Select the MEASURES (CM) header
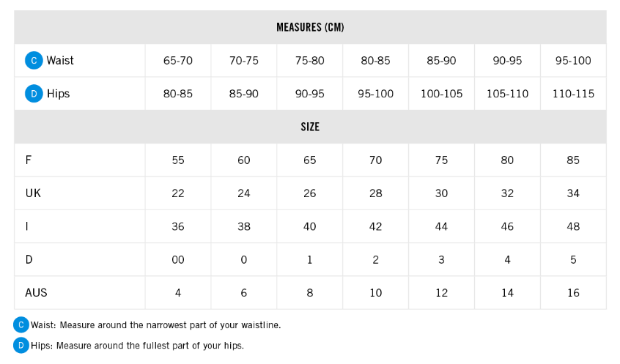 [x=310, y=27]
